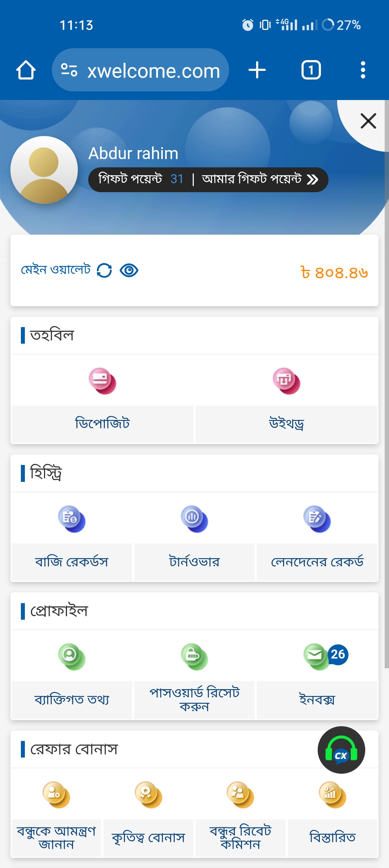Close the account panel with X

tap(368, 121)
